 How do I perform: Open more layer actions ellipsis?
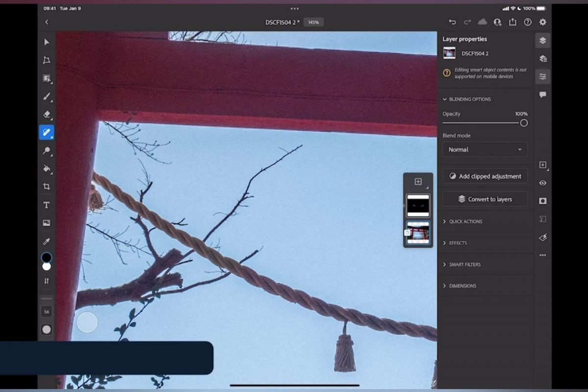click(x=542, y=255)
